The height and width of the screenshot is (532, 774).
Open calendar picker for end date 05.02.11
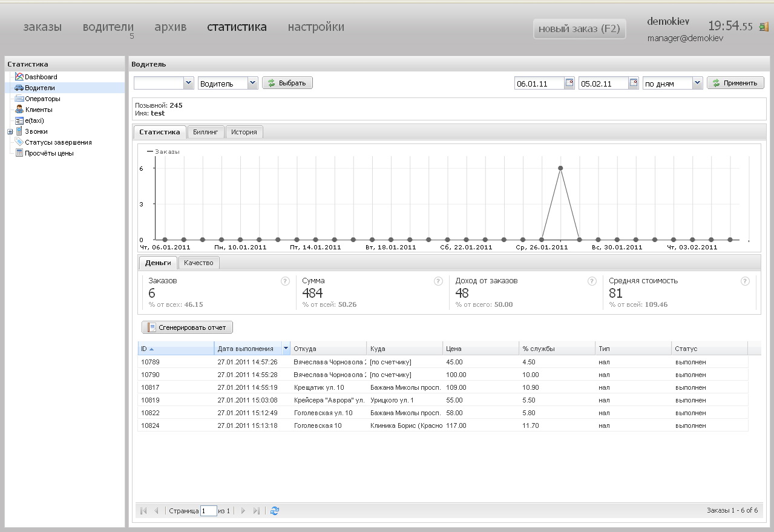pyautogui.click(x=633, y=83)
